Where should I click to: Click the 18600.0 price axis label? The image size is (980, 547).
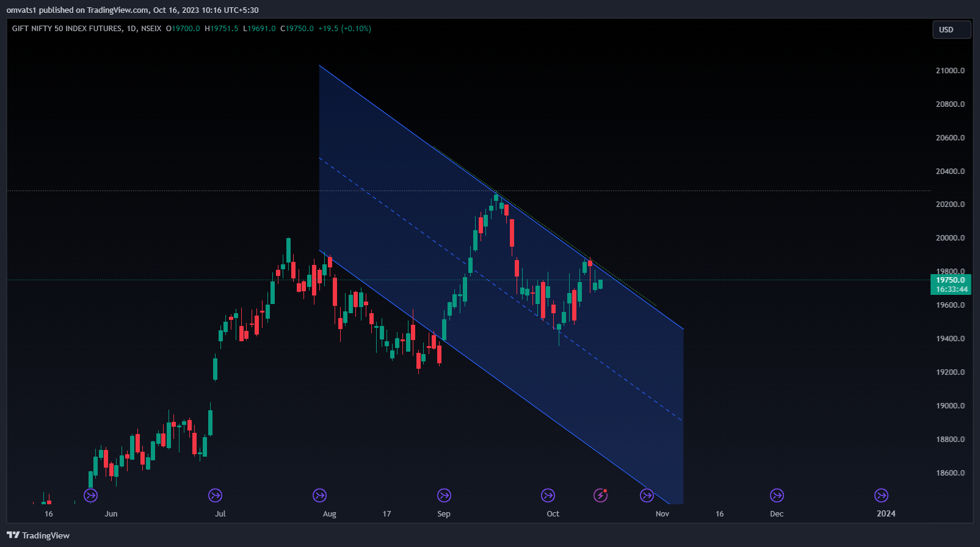[950, 473]
